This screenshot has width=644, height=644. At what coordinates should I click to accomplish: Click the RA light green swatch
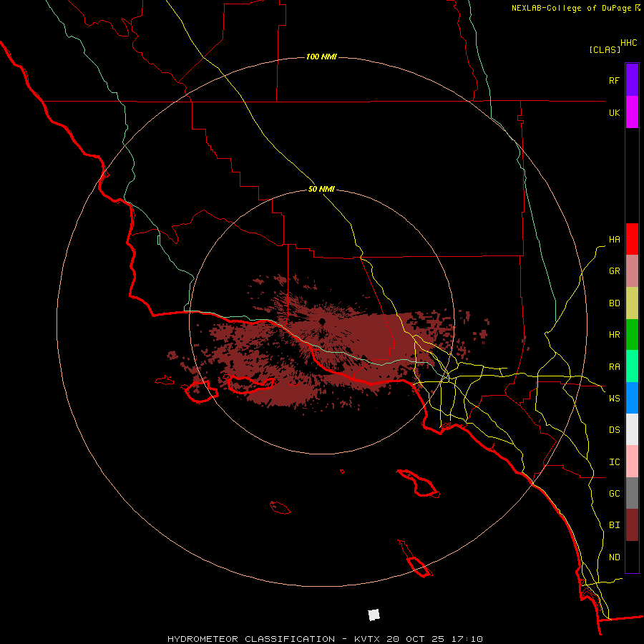click(632, 366)
